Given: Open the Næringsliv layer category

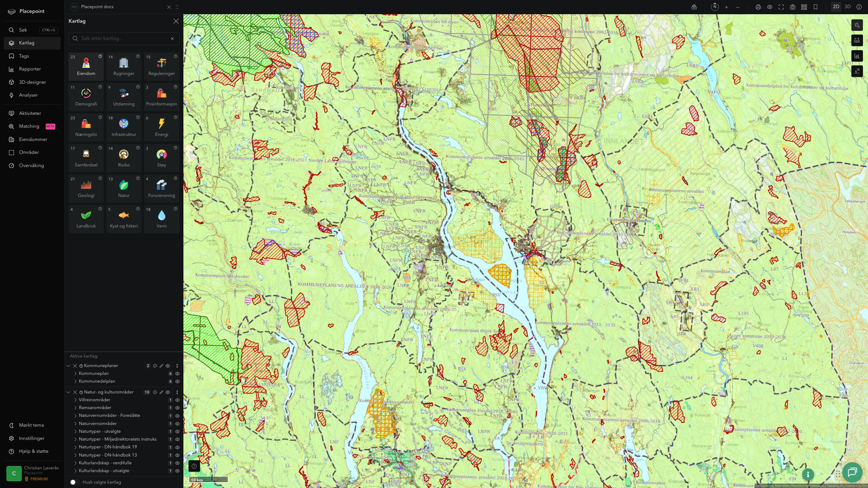Looking at the screenshot, I should point(86,127).
